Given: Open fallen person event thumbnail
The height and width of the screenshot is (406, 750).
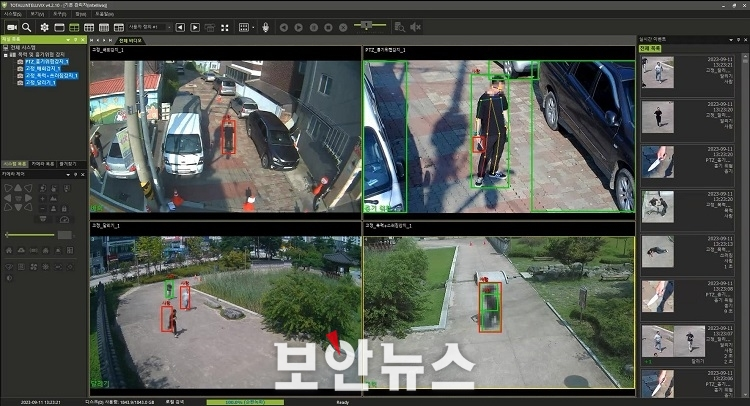Looking at the screenshot, I should 658,252.
